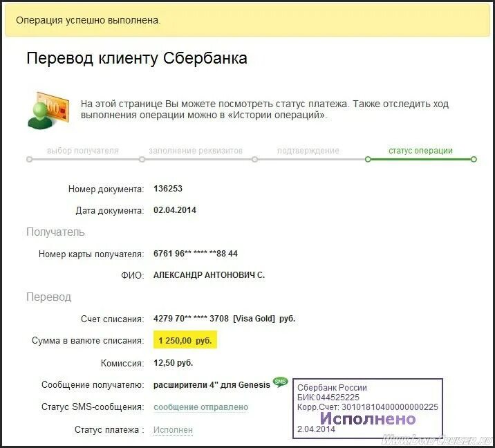This screenshot has width=495, height=448.
Task: Click the highlighted amount 1 250,00 руб.
Action: click(x=185, y=339)
